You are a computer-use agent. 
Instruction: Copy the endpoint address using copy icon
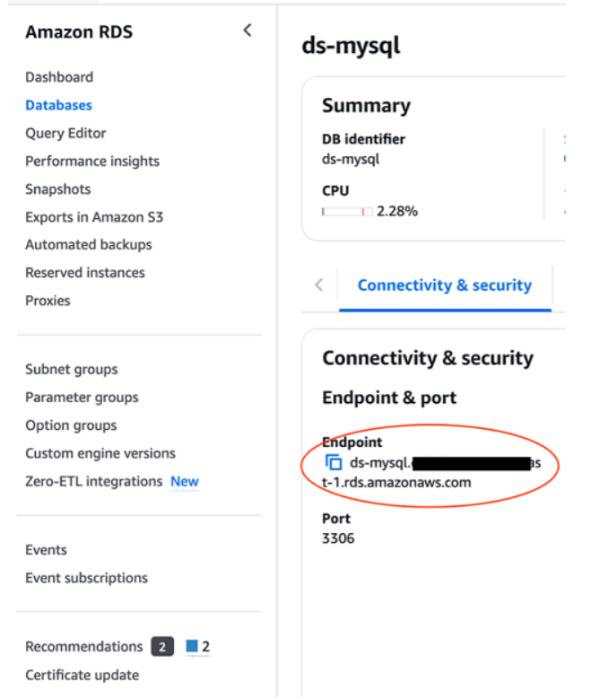point(334,463)
